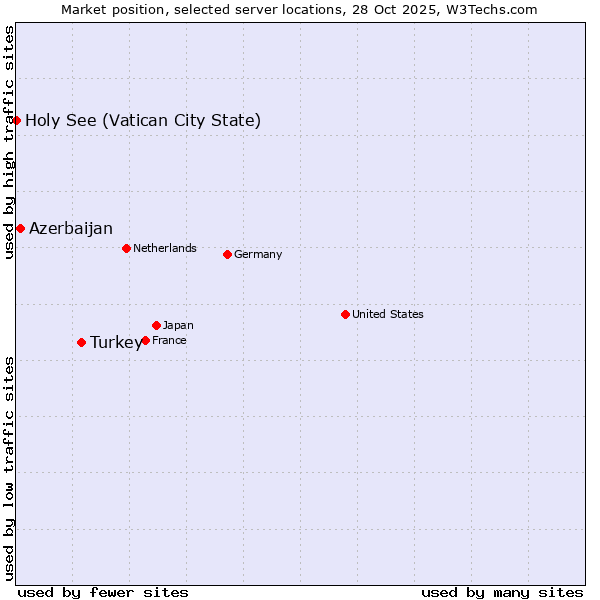The image size is (600, 600).
Task: Click the Japan text label
Action: [x=178, y=325]
